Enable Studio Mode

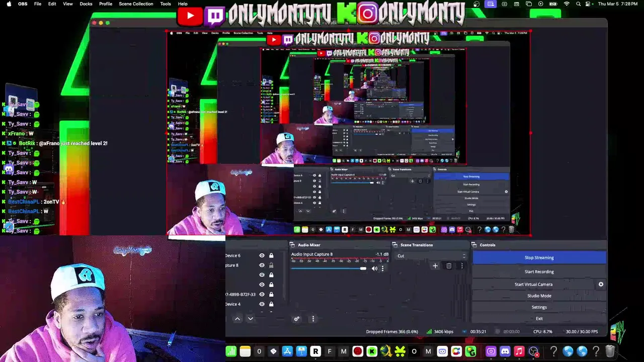(539, 296)
